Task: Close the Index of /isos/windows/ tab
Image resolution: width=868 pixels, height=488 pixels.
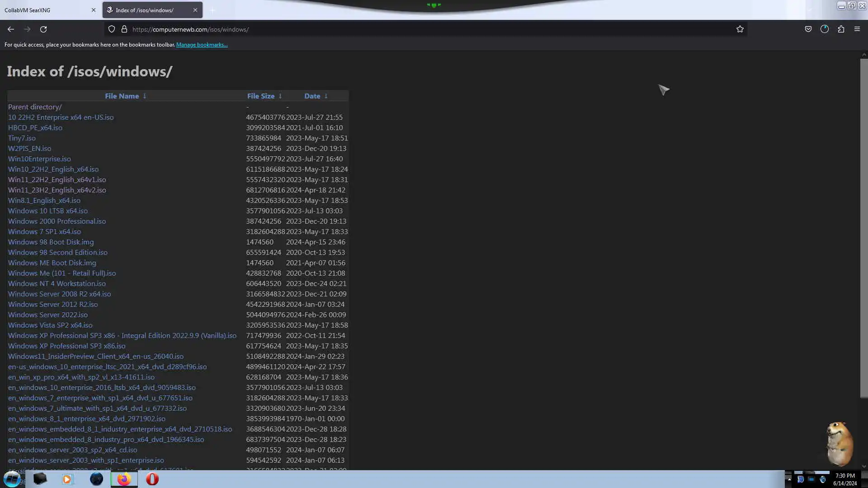Action: [x=195, y=10]
